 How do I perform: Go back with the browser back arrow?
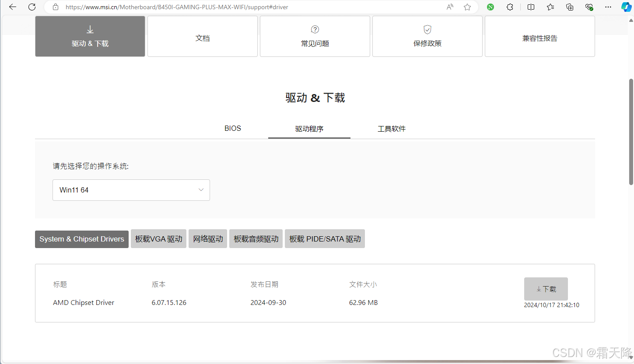(x=13, y=7)
